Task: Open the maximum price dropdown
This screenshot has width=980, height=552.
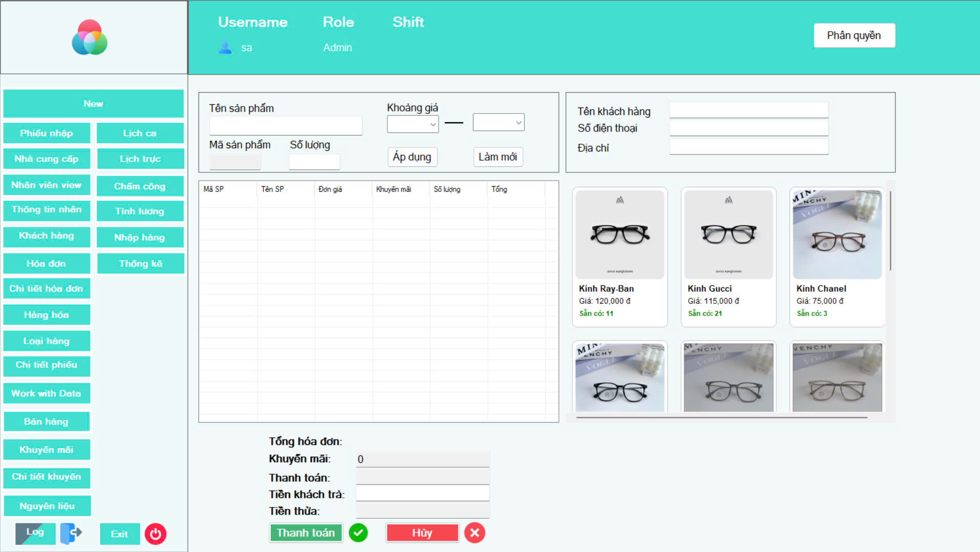Action: [498, 122]
